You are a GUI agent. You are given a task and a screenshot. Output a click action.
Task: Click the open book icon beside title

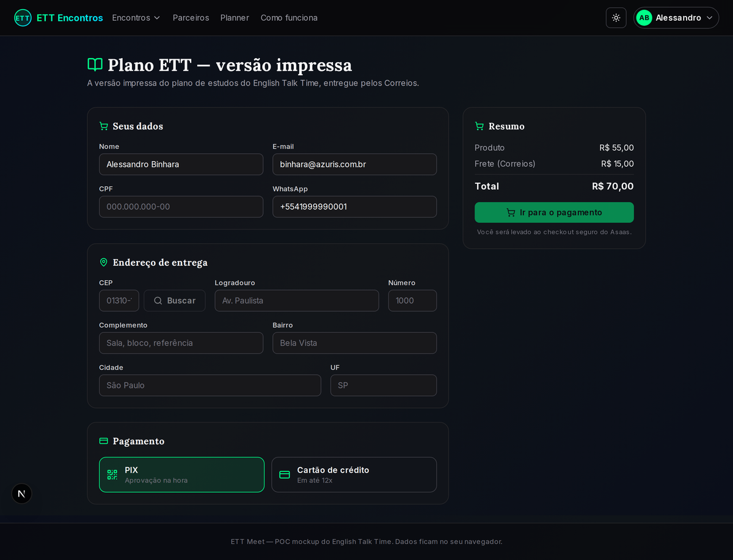tap(95, 65)
